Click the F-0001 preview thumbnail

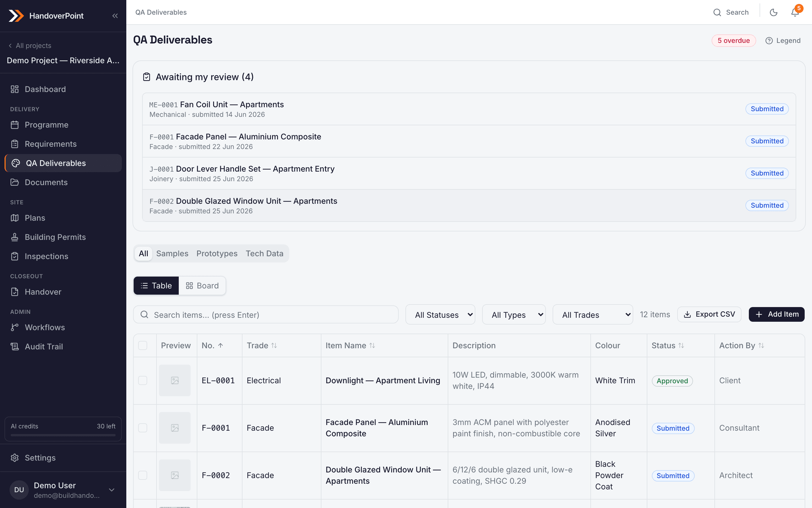click(175, 428)
